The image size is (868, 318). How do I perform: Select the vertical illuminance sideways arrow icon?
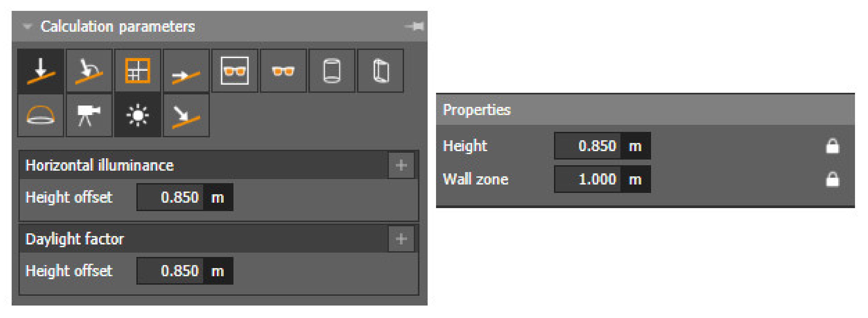186,71
